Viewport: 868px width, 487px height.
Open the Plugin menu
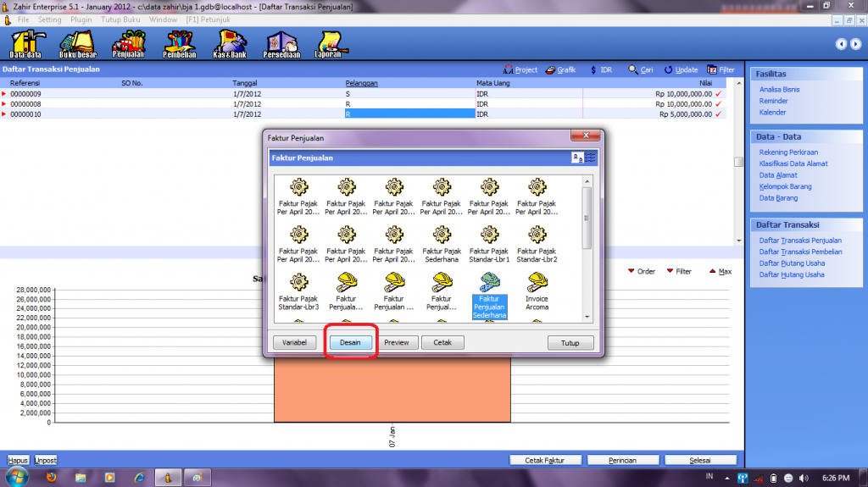(x=81, y=19)
